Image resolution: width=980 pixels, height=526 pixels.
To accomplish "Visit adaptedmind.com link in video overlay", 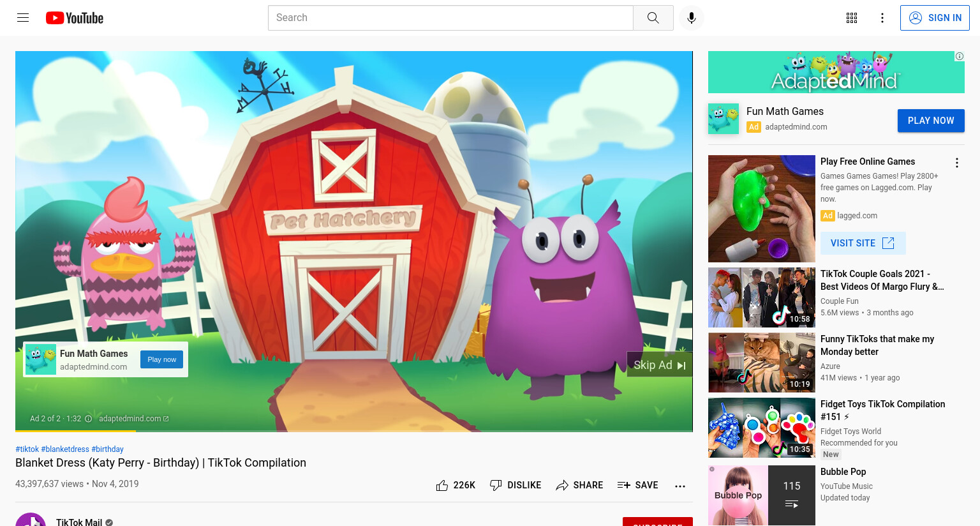I will [133, 419].
